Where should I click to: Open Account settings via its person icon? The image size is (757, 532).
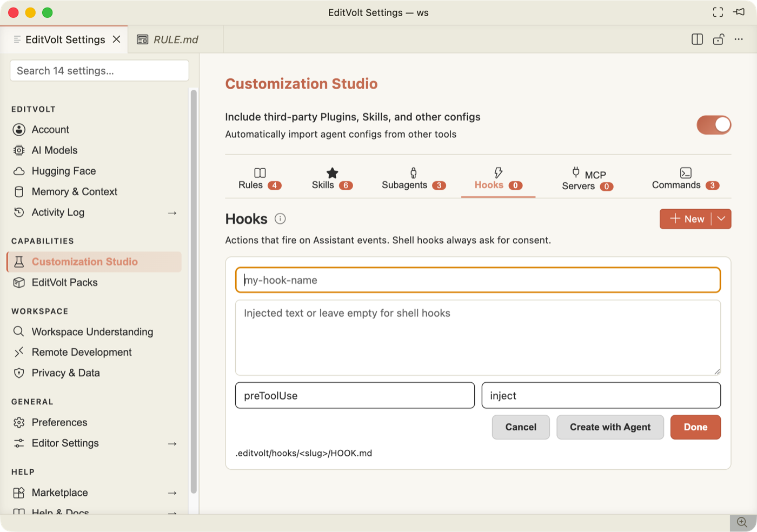[19, 130]
